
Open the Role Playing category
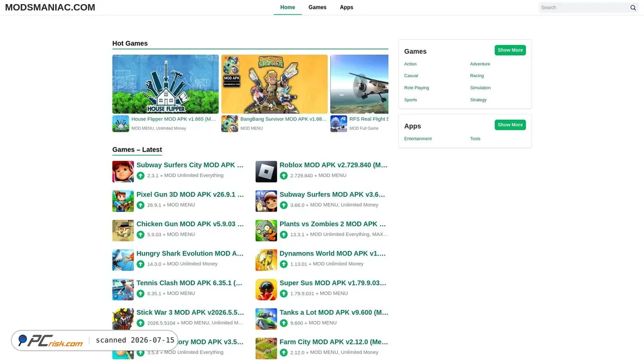click(416, 88)
